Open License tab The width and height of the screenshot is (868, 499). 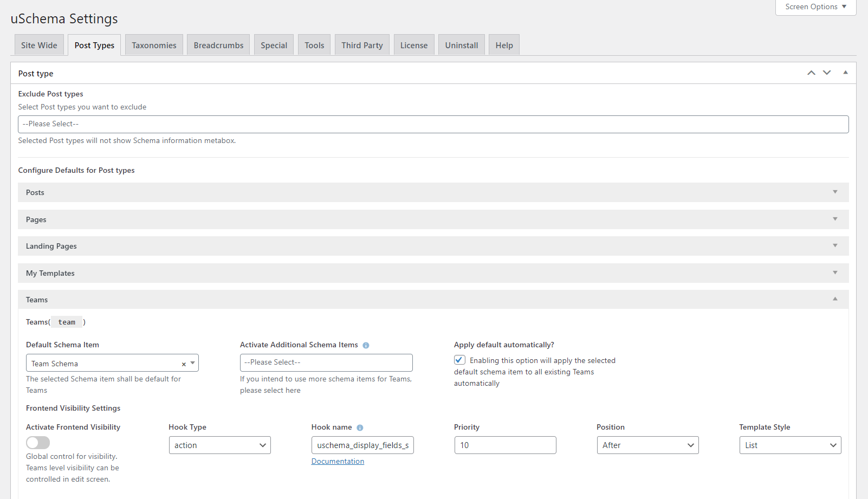tap(414, 45)
